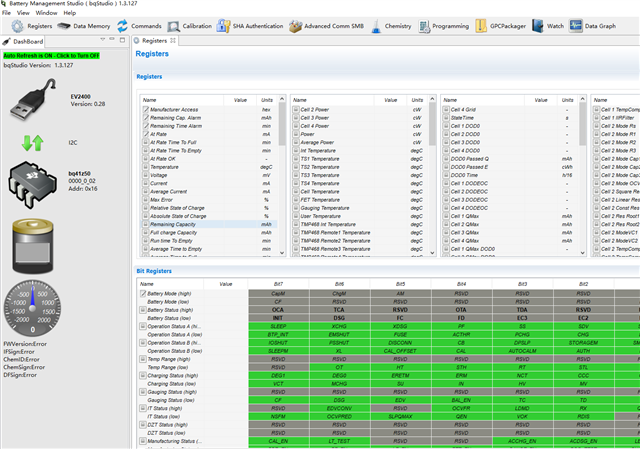The image size is (640, 449).
Task: Open the Data Graph icon
Action: coord(576,26)
